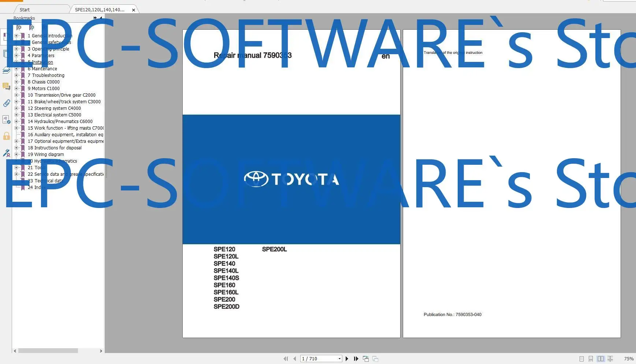Screen dimensions: 636x364
Task: Expand the Bookmarks panel wider
Action: coord(95,18)
